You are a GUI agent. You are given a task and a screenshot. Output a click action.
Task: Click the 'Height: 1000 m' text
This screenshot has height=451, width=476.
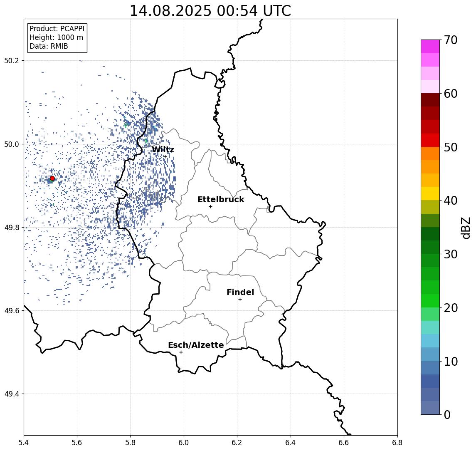pos(56,37)
